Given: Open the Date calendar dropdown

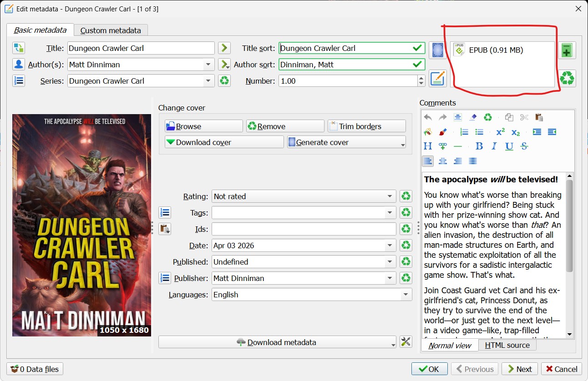Looking at the screenshot, I should tap(390, 246).
